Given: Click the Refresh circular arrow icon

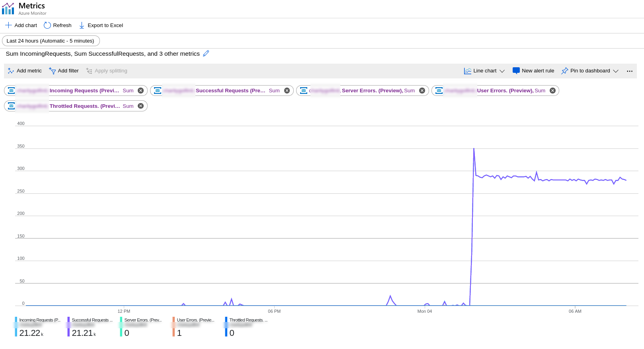Looking at the screenshot, I should 47,25.
